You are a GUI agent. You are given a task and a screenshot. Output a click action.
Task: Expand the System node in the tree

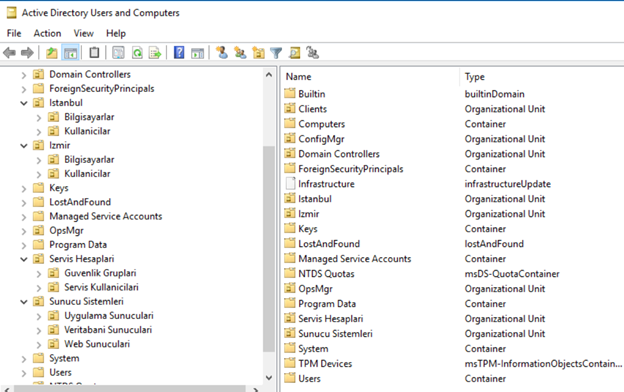[24, 359]
